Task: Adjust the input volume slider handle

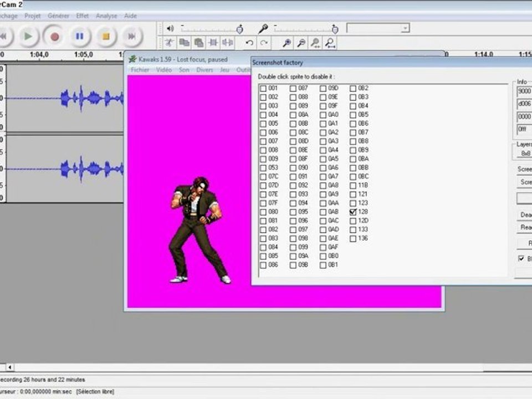Action: [x=335, y=29]
